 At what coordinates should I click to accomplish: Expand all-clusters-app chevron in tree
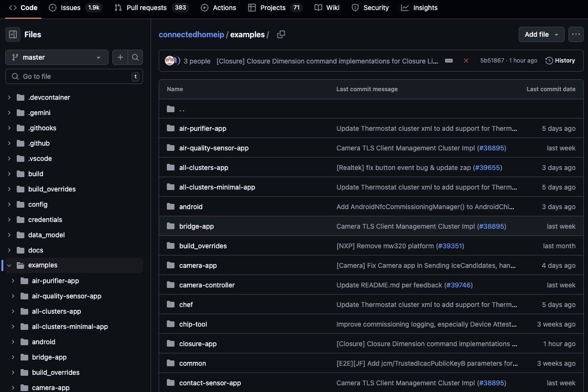coord(13,311)
